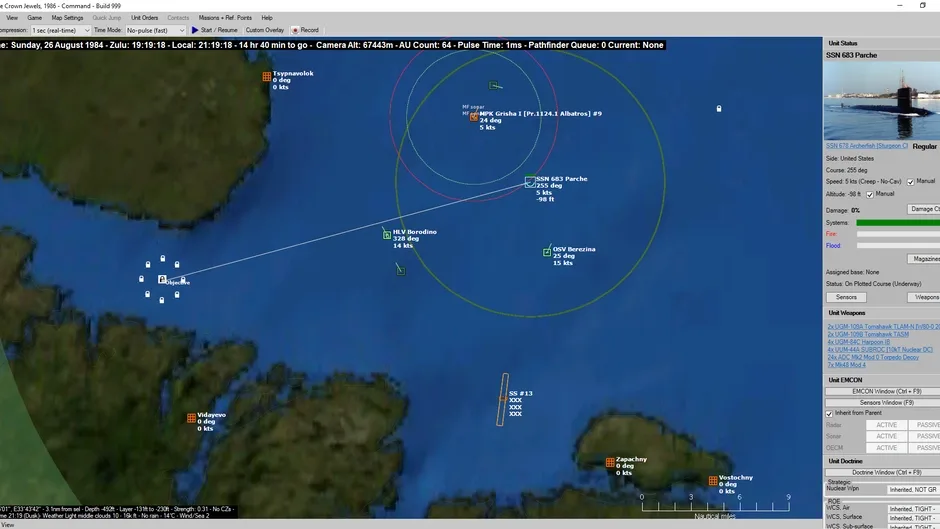Select the Vostochny facility icon

coord(713,481)
